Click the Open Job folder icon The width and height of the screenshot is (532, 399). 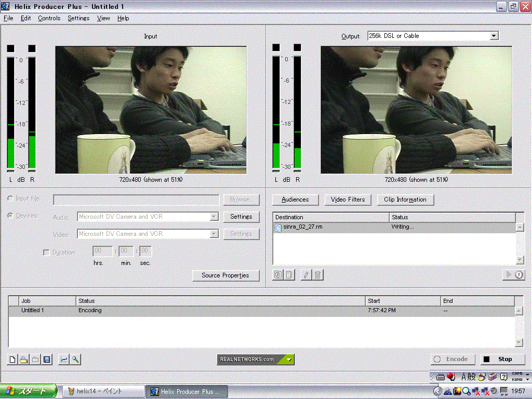click(24, 359)
